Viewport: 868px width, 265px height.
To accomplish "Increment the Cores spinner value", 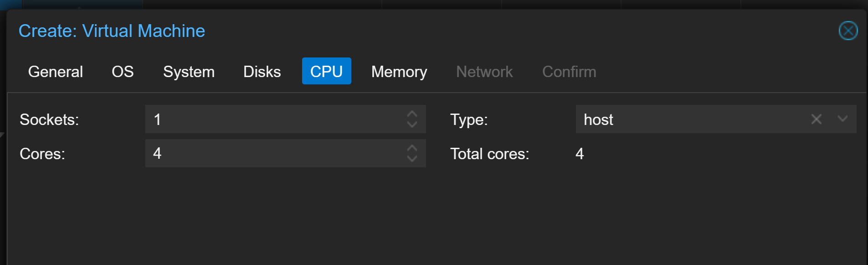I will pyautogui.click(x=412, y=148).
